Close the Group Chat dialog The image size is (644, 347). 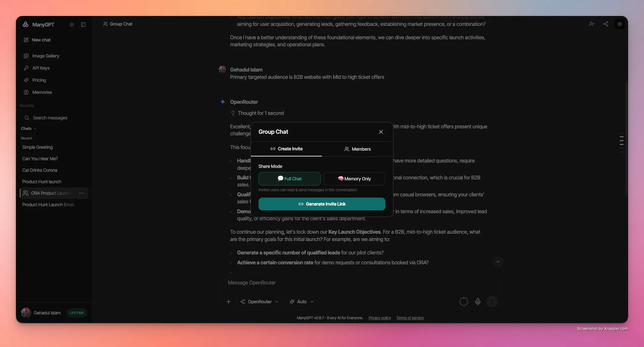point(381,132)
